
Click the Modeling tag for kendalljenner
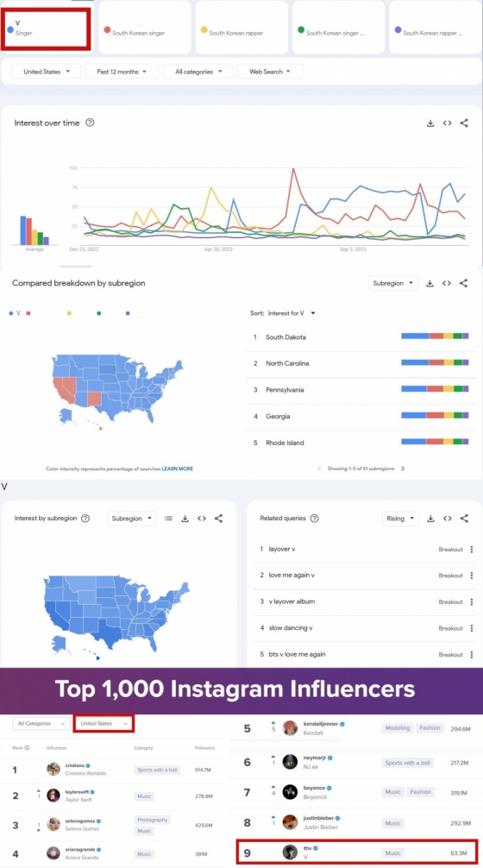397,728
